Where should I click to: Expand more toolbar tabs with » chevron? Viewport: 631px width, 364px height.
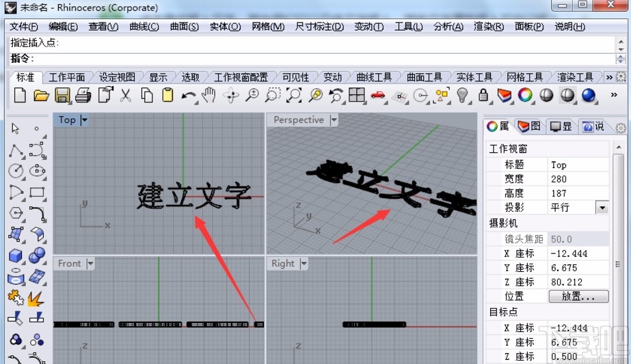click(609, 77)
